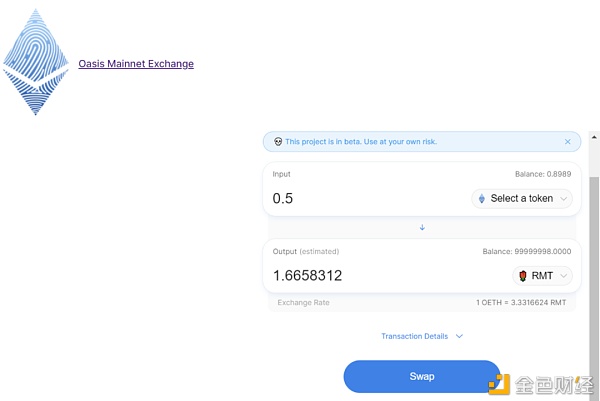Open the Oasis Mainnet Exchange link
This screenshot has width=600, height=401.
136,64
